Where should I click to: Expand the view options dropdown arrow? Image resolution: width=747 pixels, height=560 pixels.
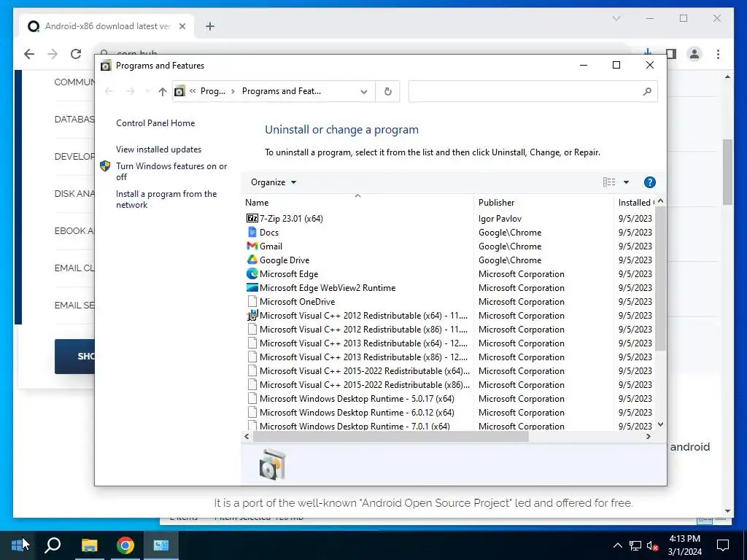point(626,182)
